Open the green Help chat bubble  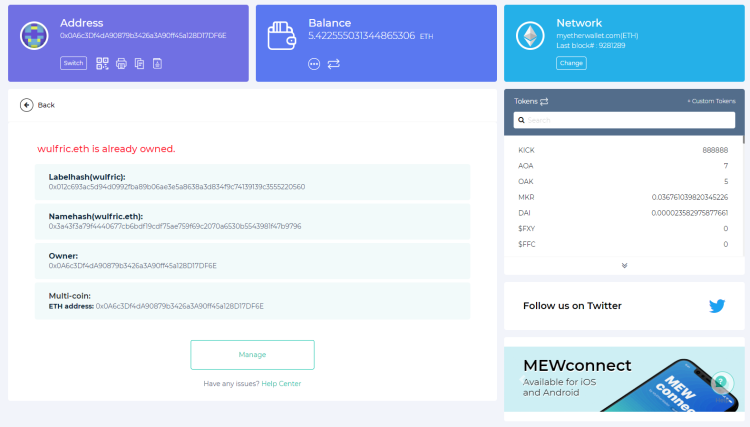pyautogui.click(x=721, y=382)
